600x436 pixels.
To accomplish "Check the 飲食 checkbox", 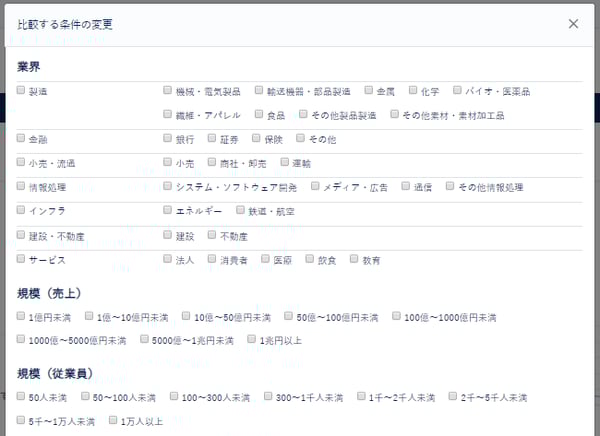I will (x=310, y=259).
